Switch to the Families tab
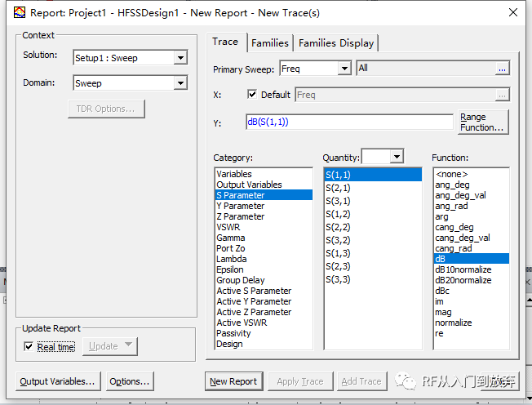 [x=270, y=43]
